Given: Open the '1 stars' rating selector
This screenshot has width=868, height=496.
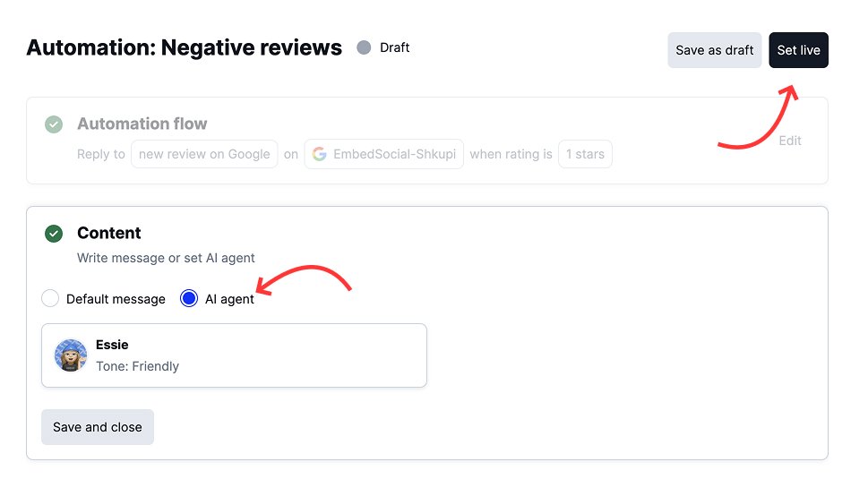Looking at the screenshot, I should (x=585, y=154).
